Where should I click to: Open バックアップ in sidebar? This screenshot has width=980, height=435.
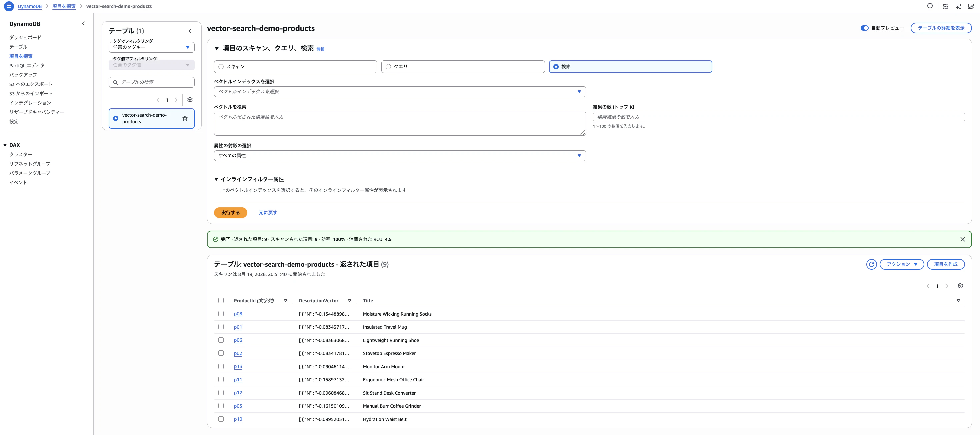pos(23,75)
